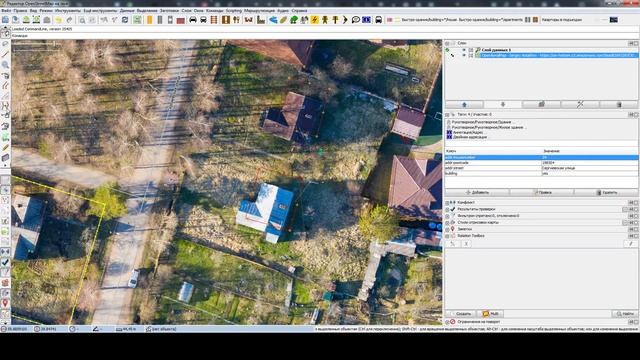The image size is (640, 360).
Task: Click the Найти button at bottom right
Action: (x=625, y=313)
